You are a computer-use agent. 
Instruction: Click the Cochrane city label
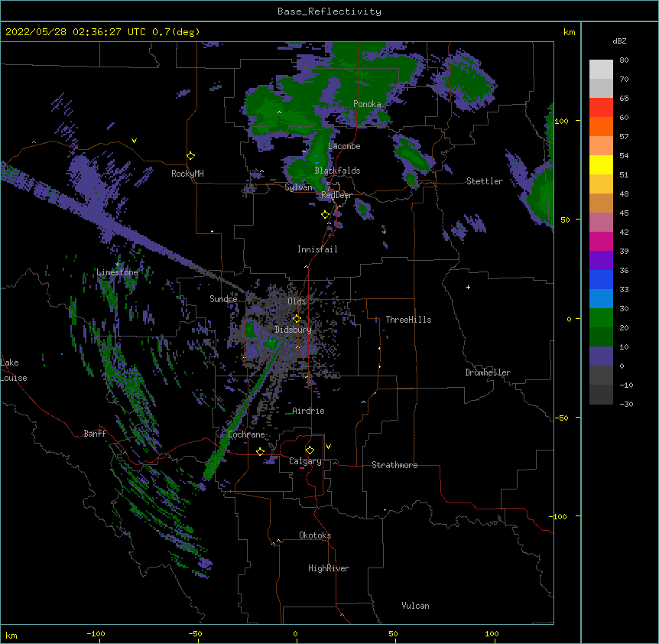[246, 434]
